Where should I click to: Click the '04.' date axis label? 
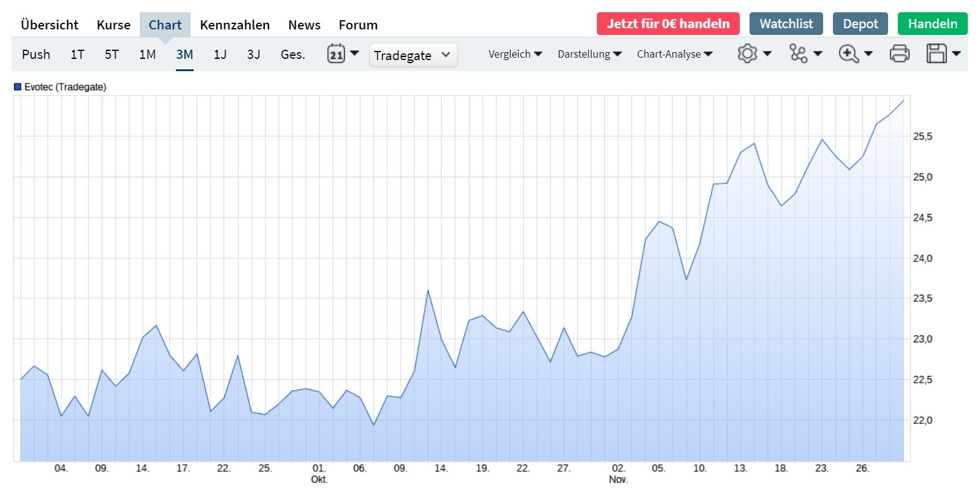(61, 468)
